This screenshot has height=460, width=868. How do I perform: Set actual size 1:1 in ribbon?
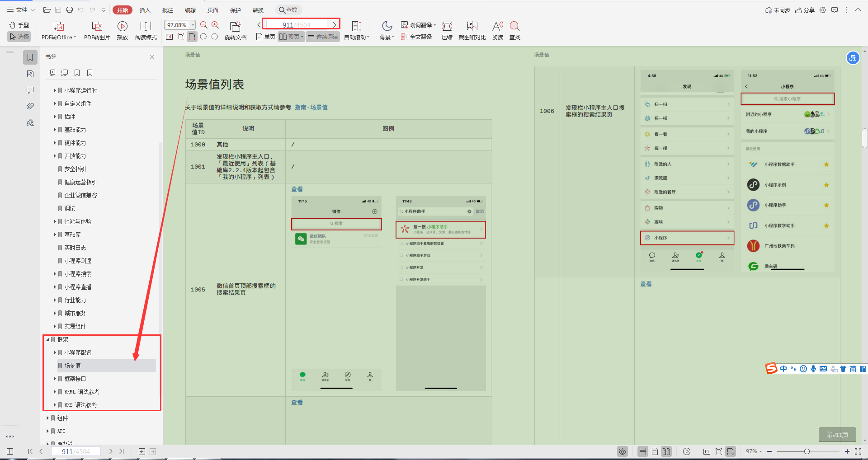click(x=170, y=37)
